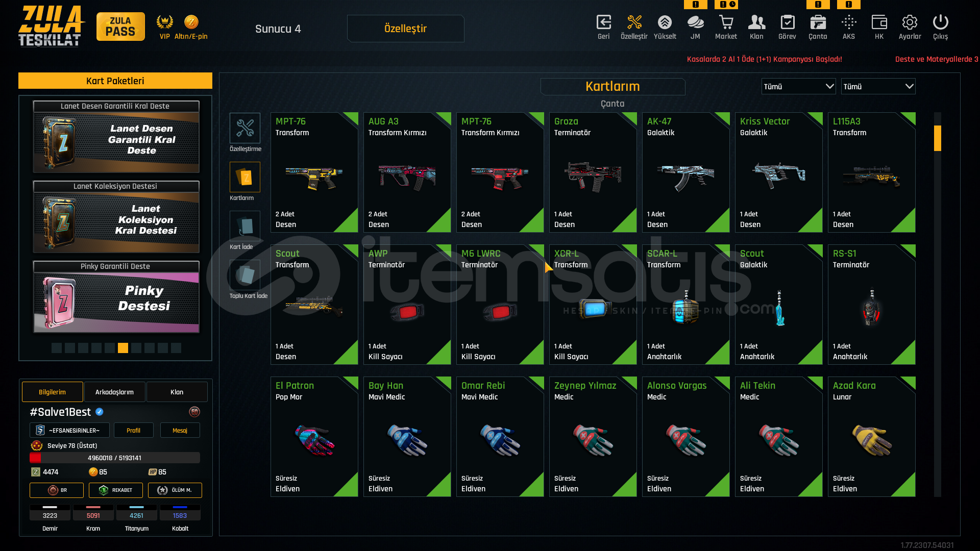
Task: Select the first card pack page dot
Action: click(57, 348)
